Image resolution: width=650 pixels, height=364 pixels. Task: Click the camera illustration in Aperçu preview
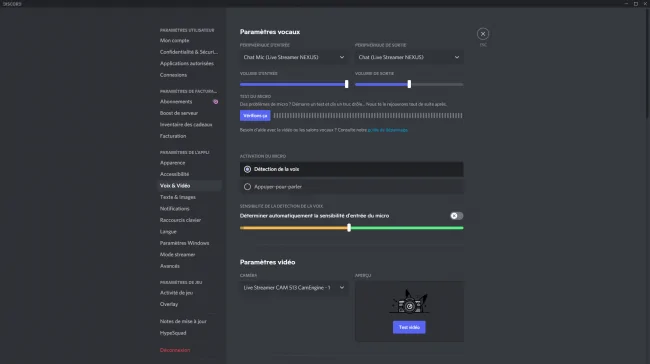[x=409, y=302]
